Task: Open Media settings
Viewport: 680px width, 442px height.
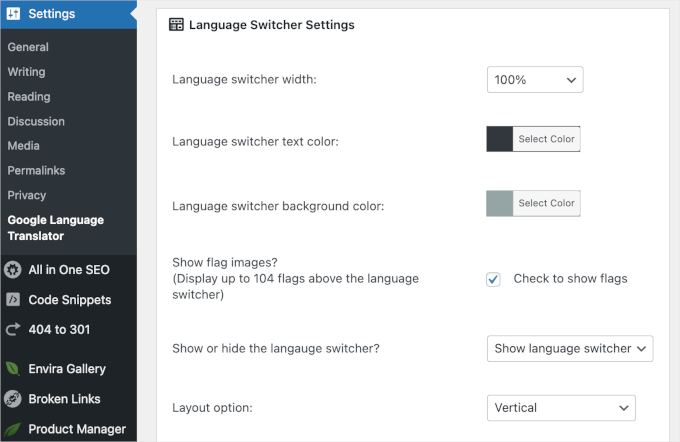Action: pyautogui.click(x=23, y=146)
